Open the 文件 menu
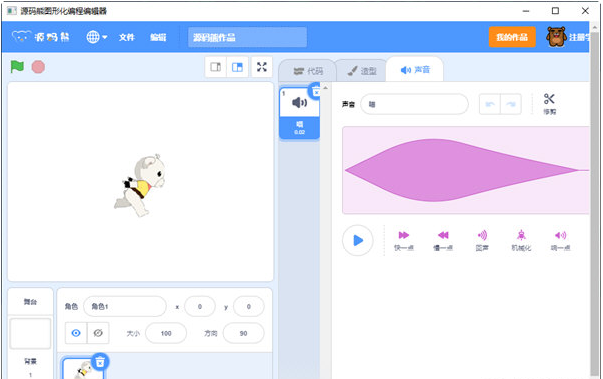The image size is (603, 379). point(127,37)
